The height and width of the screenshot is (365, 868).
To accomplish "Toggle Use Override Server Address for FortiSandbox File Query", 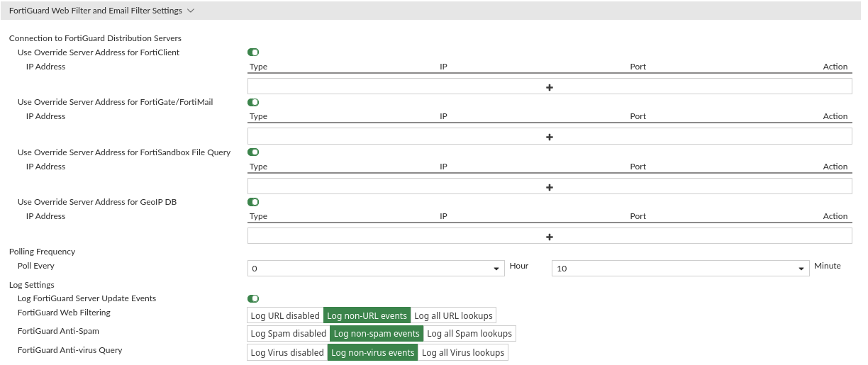I will 253,152.
